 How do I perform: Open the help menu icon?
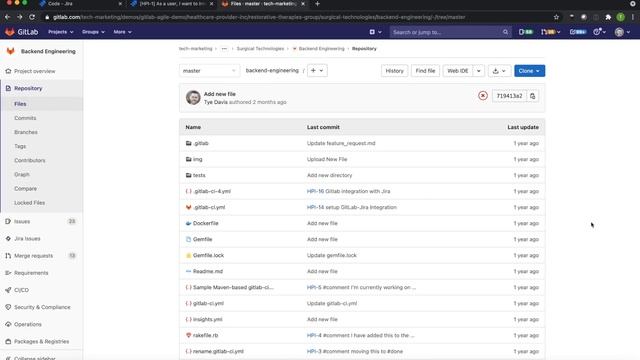click(x=599, y=32)
